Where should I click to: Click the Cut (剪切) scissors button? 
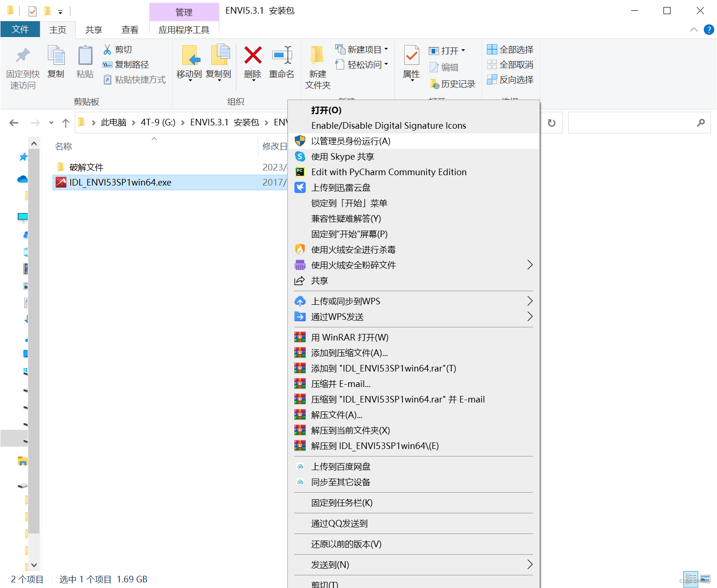click(117, 49)
